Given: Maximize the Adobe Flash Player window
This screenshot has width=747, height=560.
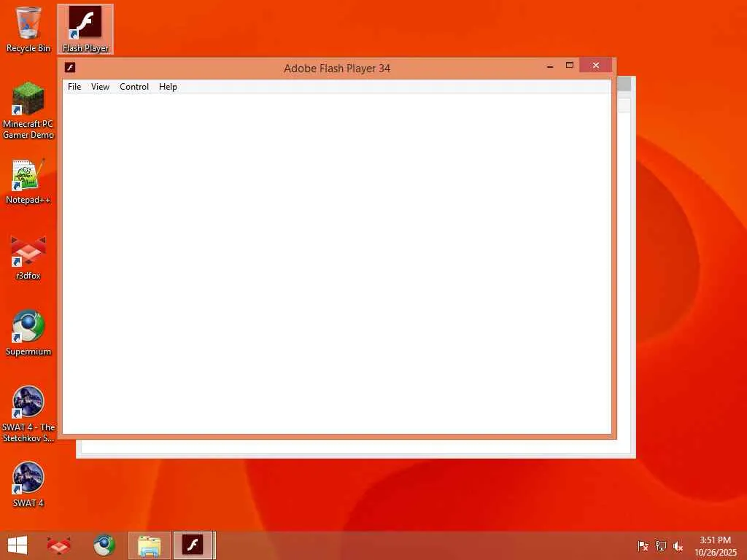Looking at the screenshot, I should [569, 66].
